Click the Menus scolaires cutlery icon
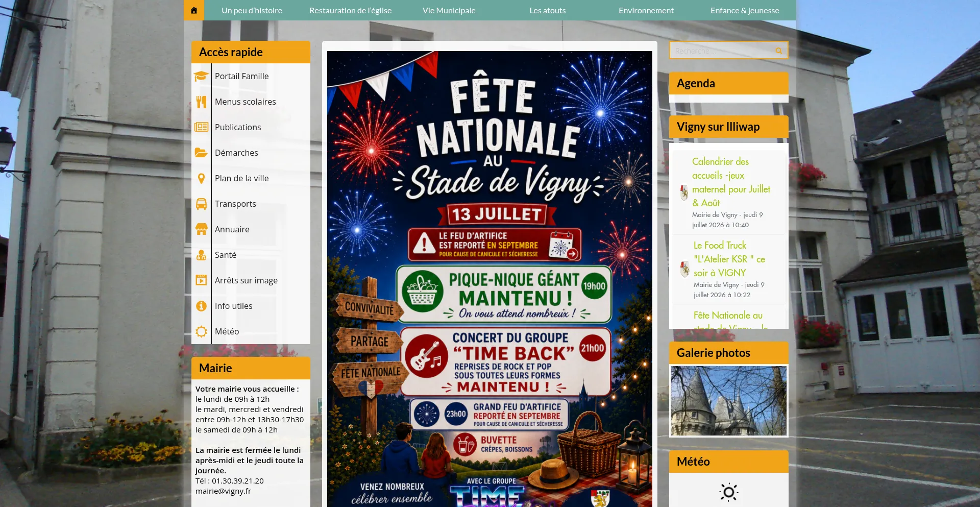The height and width of the screenshot is (507, 980). [x=201, y=102]
